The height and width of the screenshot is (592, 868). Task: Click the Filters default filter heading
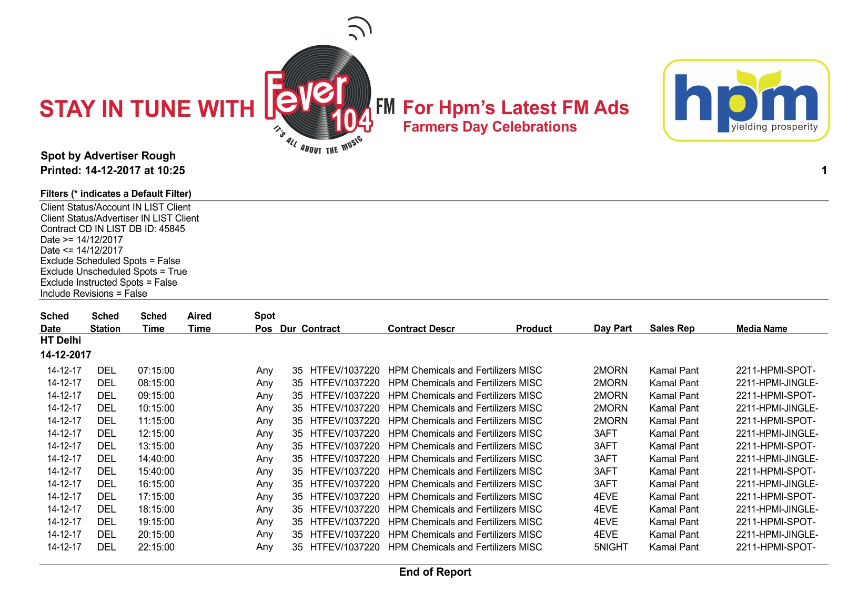(116, 194)
